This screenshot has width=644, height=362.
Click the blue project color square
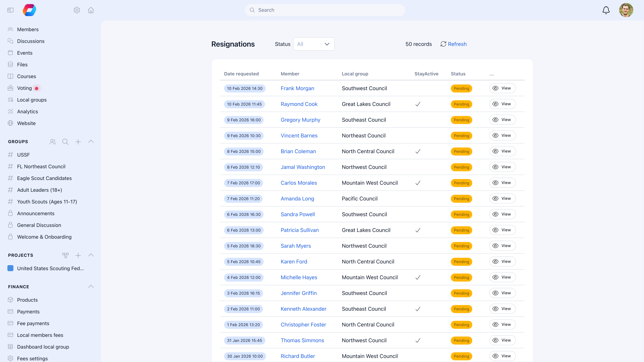click(10, 268)
